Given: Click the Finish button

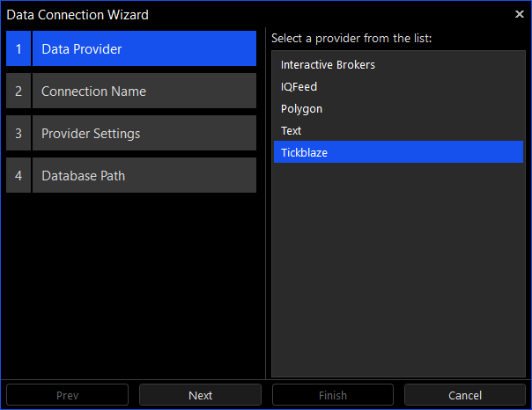Looking at the screenshot, I should pos(333,395).
